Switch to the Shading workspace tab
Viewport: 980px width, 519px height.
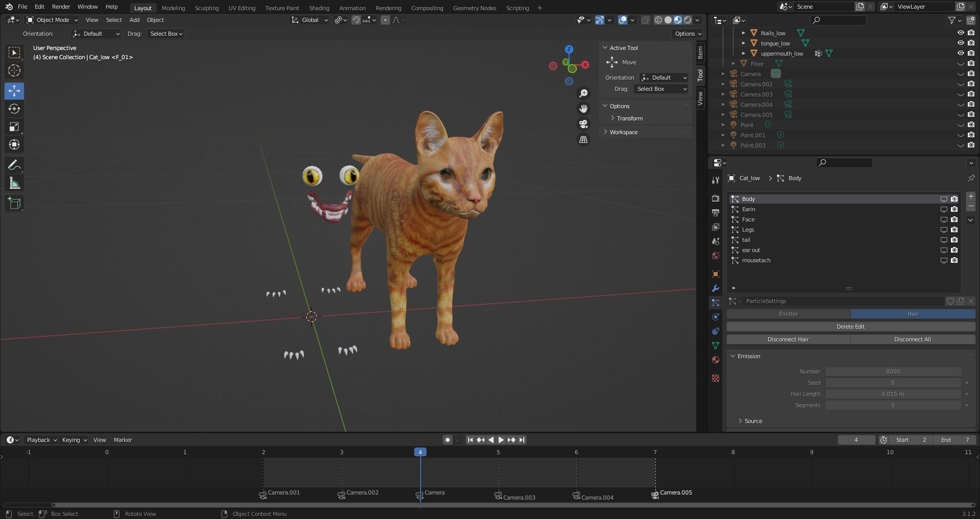pyautogui.click(x=319, y=8)
